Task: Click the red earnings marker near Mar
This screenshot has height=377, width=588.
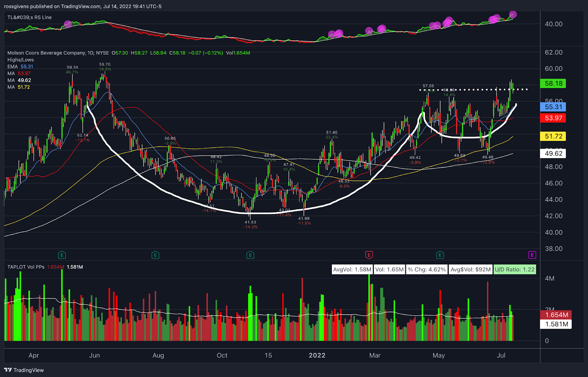Action: point(369,255)
